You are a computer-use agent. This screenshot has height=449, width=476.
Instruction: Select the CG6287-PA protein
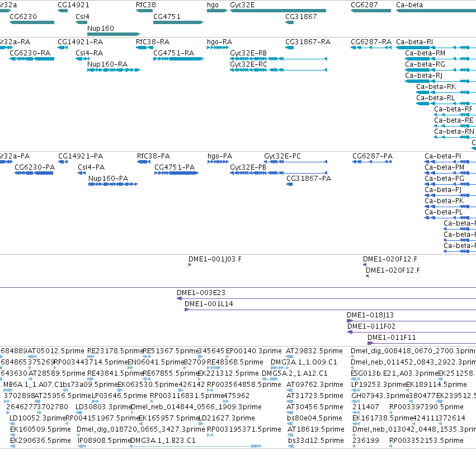coord(372,162)
